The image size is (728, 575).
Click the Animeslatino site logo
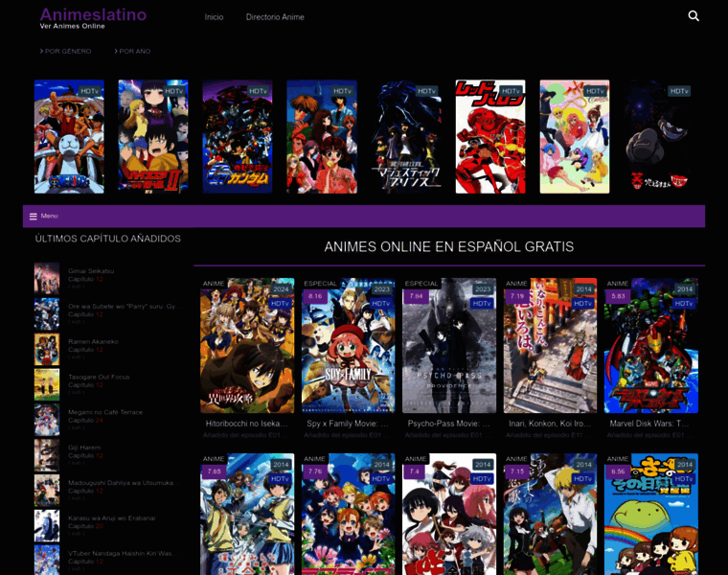pos(93,14)
